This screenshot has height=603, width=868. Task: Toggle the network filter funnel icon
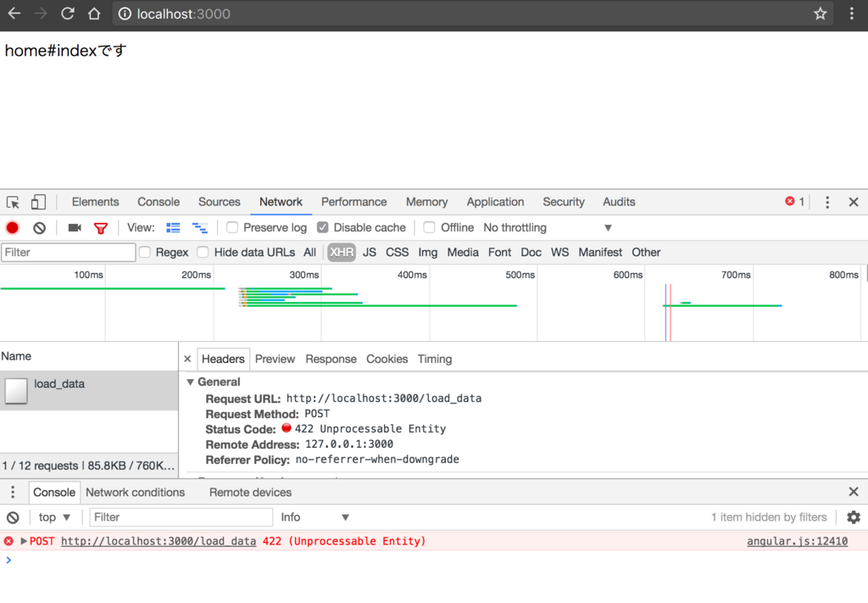pyautogui.click(x=101, y=228)
